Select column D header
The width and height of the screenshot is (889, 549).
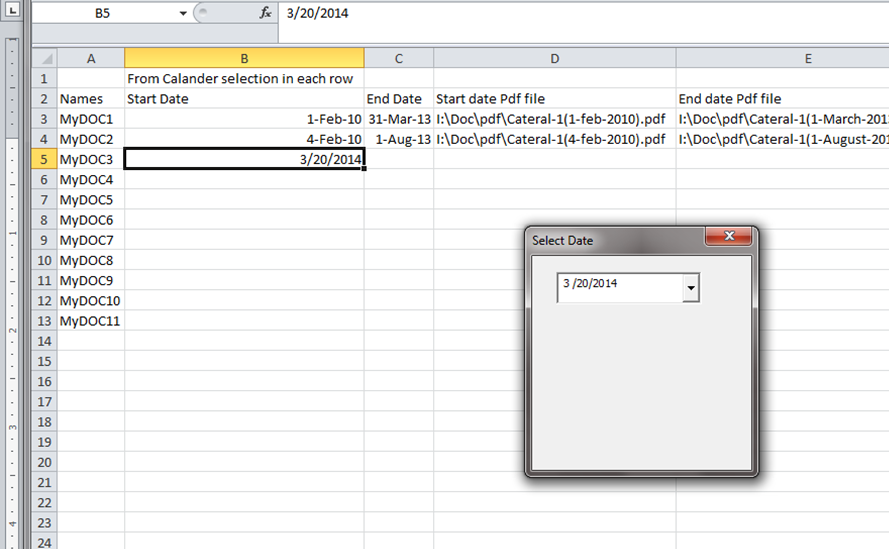pos(554,59)
